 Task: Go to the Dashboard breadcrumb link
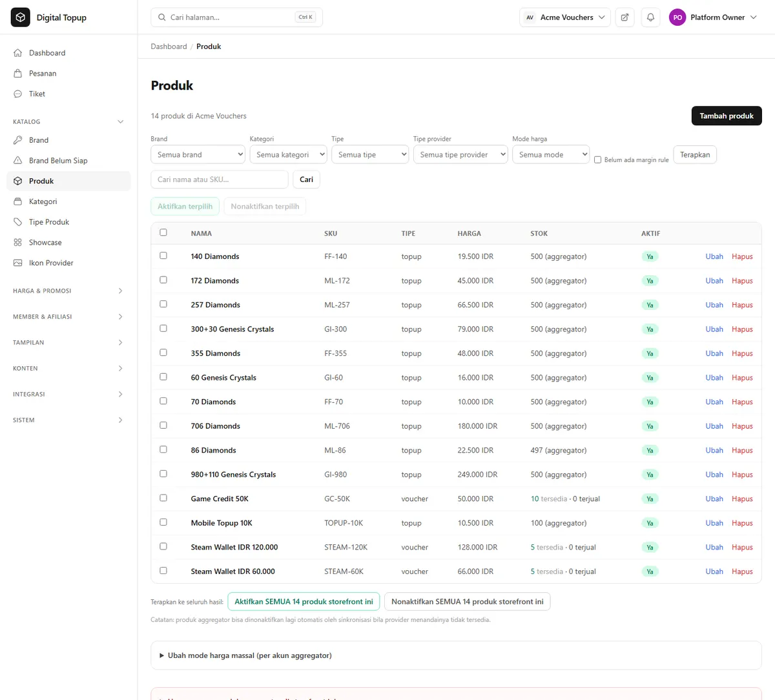(169, 46)
